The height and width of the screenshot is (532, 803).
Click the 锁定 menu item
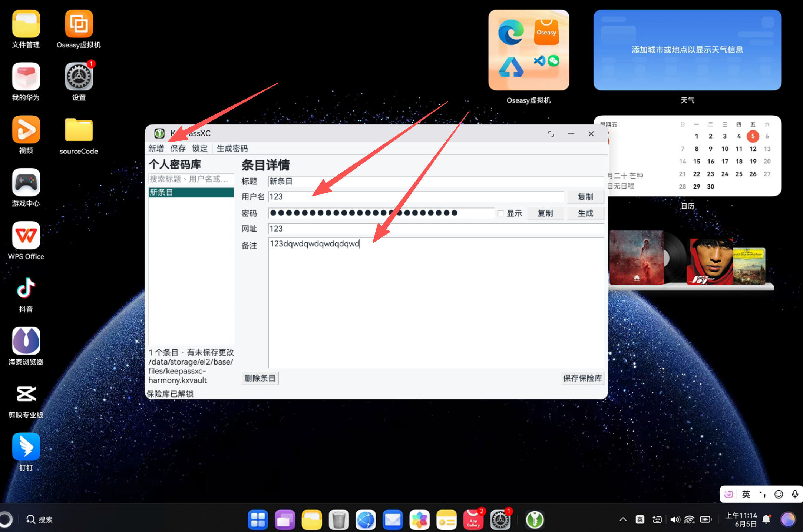[200, 149]
